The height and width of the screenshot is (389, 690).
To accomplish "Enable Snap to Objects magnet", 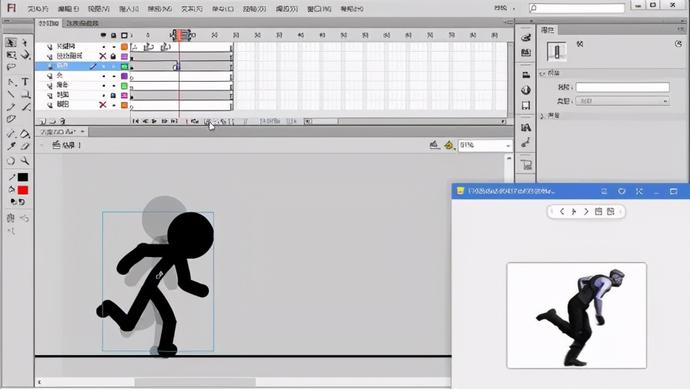I will pyautogui.click(x=11, y=218).
